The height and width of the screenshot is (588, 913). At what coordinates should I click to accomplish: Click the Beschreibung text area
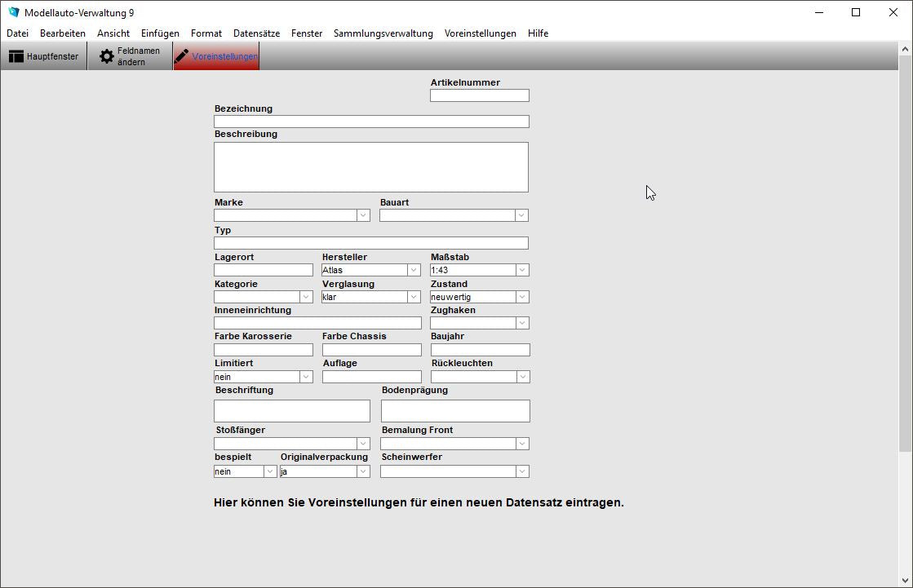371,166
